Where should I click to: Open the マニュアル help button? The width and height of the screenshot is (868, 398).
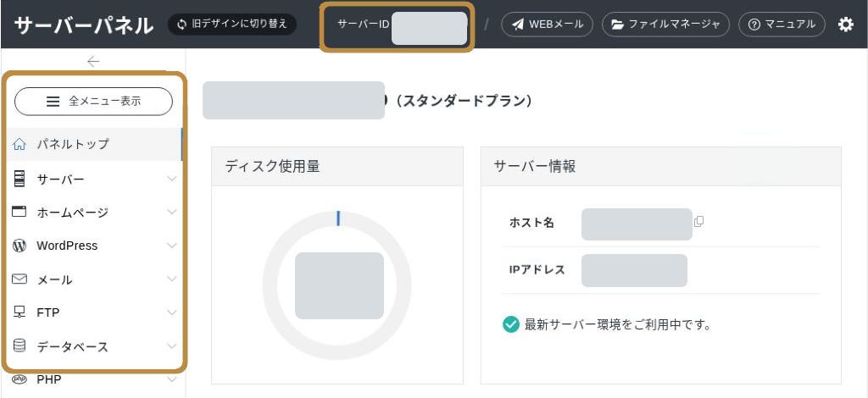(782, 25)
